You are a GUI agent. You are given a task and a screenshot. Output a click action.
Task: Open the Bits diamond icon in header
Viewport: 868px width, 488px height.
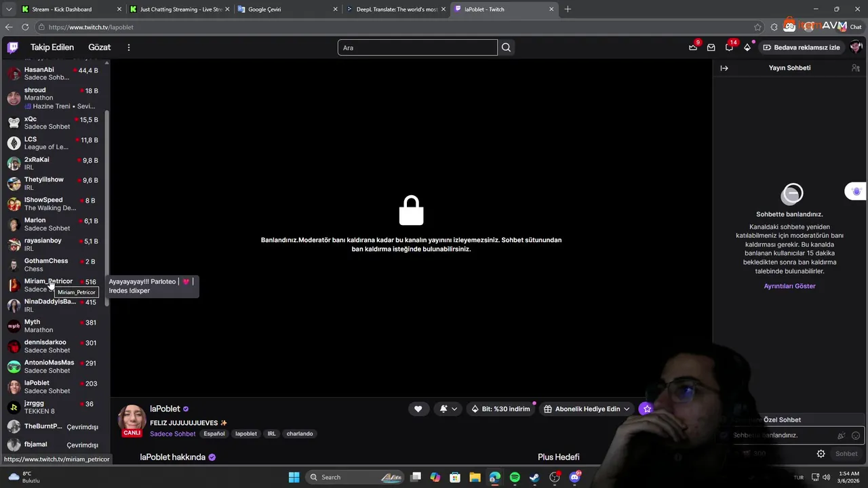[747, 47]
